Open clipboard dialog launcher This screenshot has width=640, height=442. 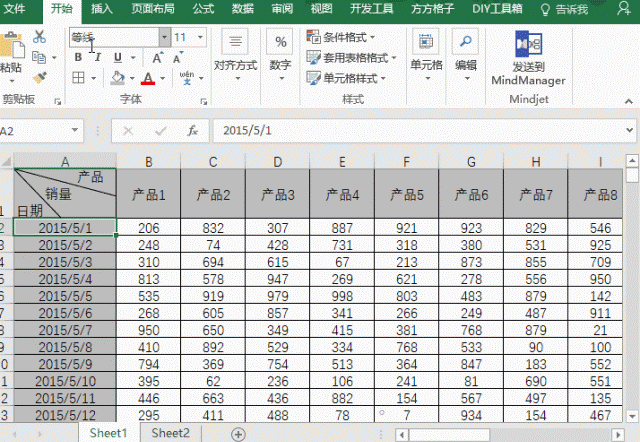[x=58, y=102]
